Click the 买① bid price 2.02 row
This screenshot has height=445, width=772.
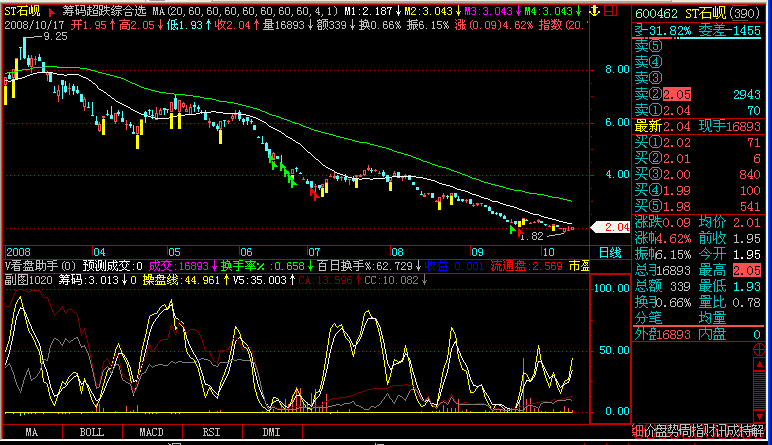(x=697, y=143)
